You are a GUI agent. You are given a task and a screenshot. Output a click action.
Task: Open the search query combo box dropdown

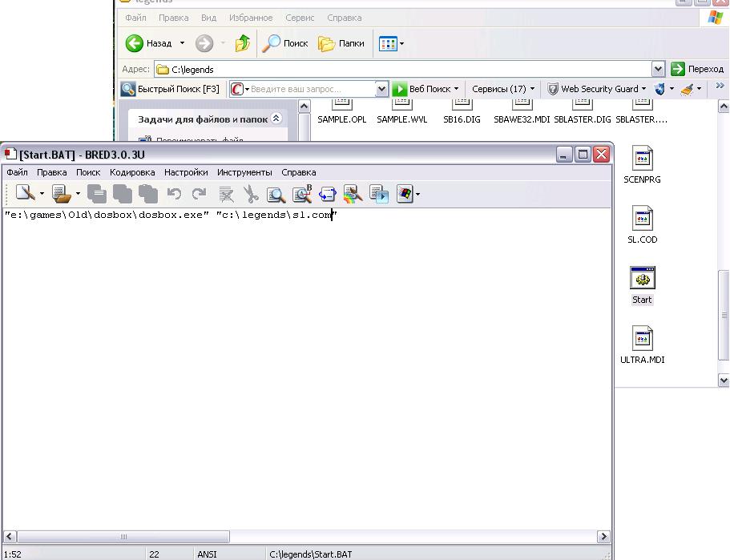pyautogui.click(x=381, y=89)
